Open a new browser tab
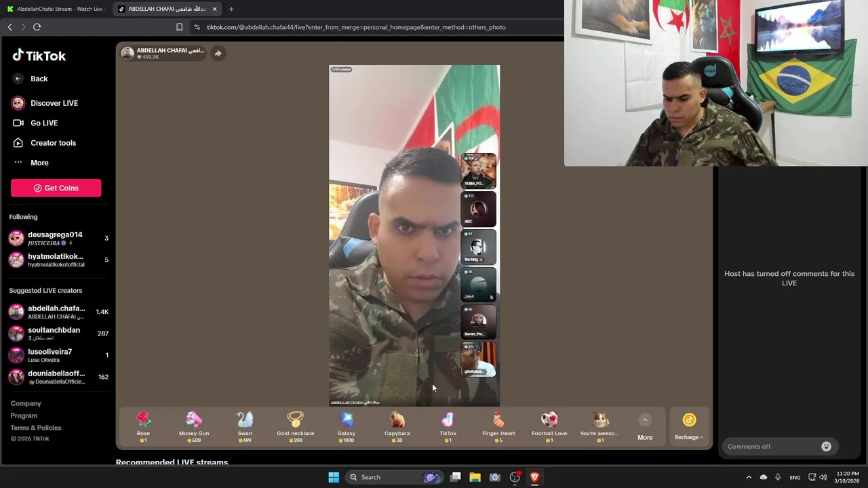The image size is (868, 488). click(x=231, y=9)
